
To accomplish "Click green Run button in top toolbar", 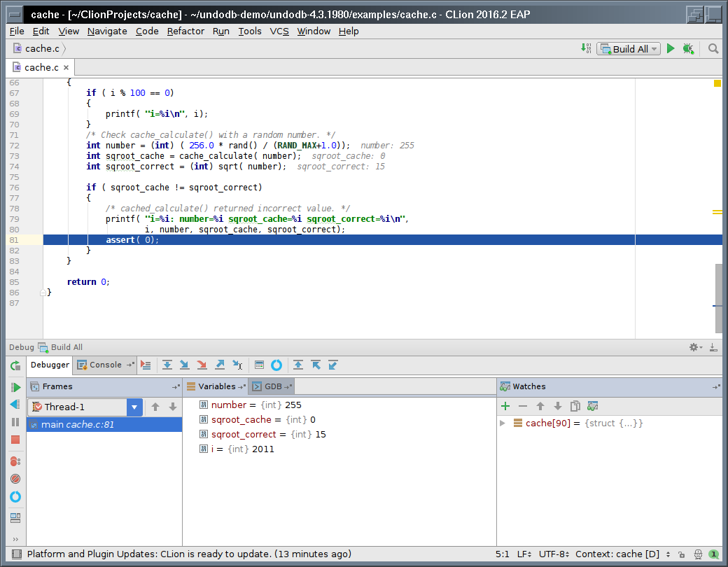I will click(671, 48).
